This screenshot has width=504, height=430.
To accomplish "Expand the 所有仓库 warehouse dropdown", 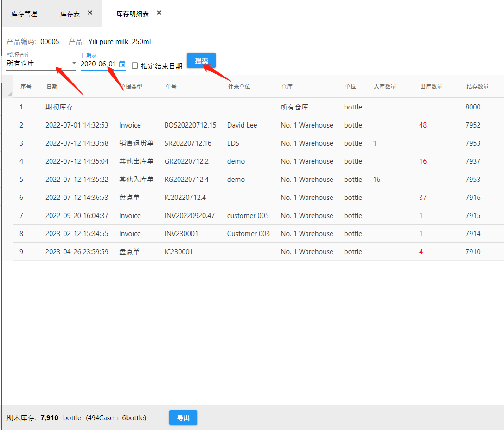I will pos(74,63).
